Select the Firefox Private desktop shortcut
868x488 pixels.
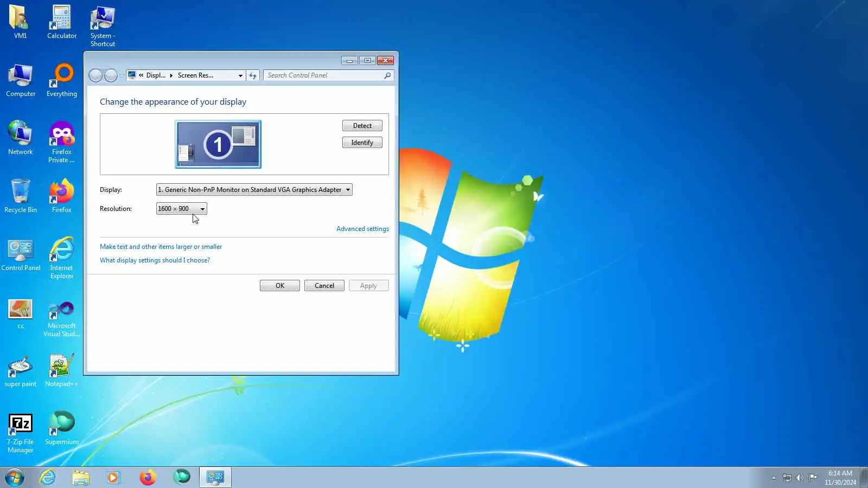62,142
